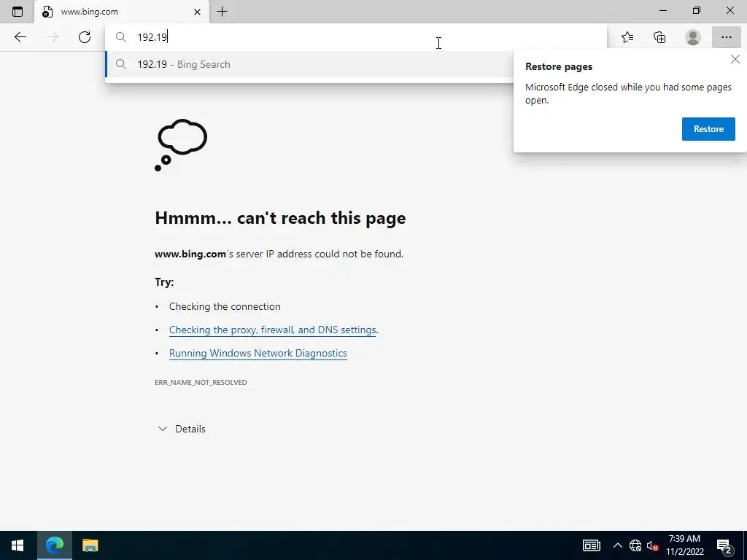Select the 192.19 Bing Search suggestion
The width and height of the screenshot is (747, 560).
309,64
